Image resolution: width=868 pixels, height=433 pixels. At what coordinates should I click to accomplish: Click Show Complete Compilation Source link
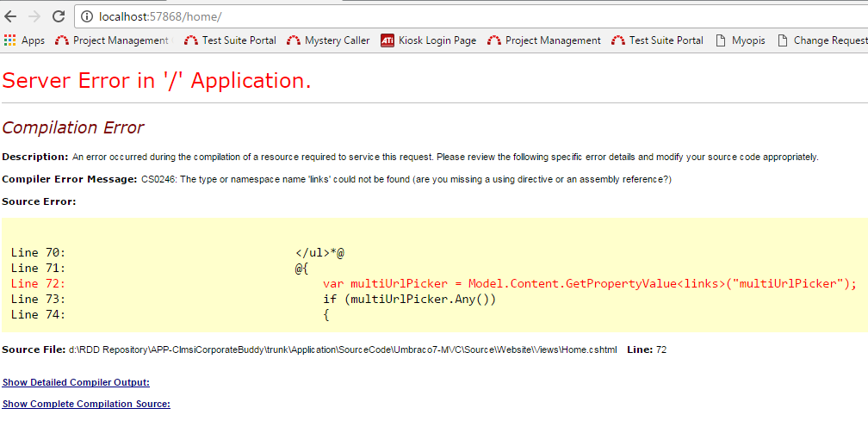[x=86, y=405]
